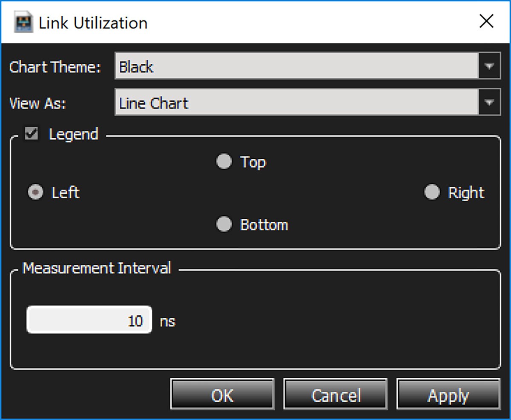Click the Measurement Interval value field

click(89, 320)
